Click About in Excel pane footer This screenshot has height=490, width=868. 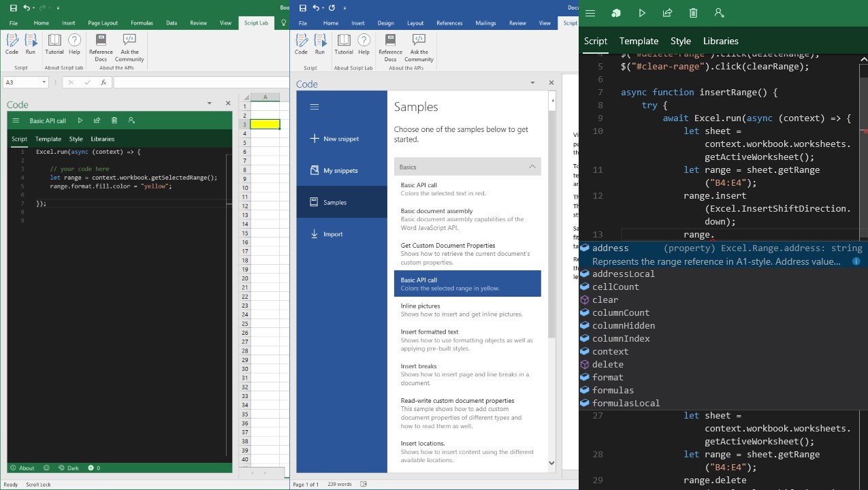[22, 468]
